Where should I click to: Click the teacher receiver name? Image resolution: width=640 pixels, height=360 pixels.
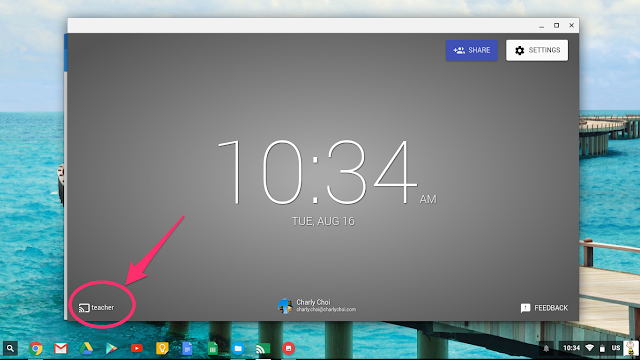[x=102, y=307]
